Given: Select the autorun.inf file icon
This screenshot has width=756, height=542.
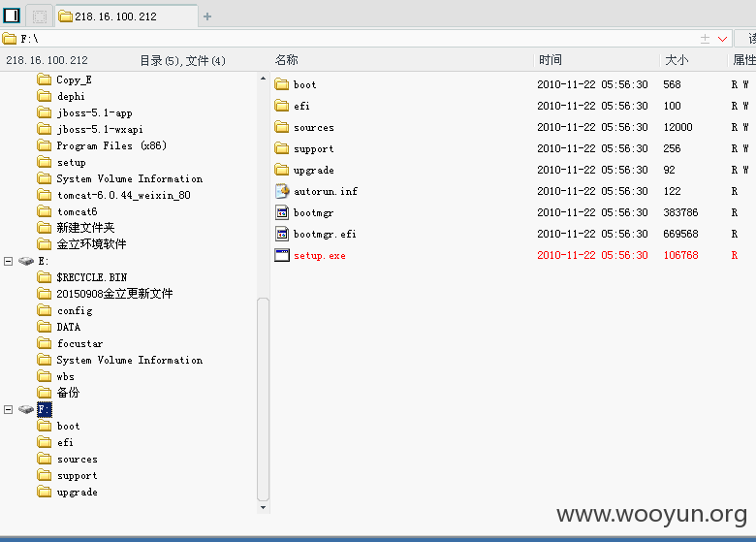Looking at the screenshot, I should point(282,191).
